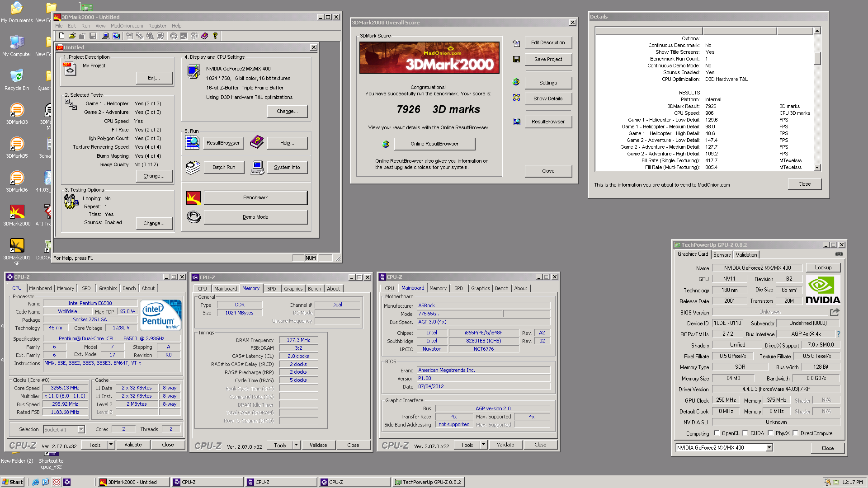Click the Lookup button in GPU-Z

823,267
